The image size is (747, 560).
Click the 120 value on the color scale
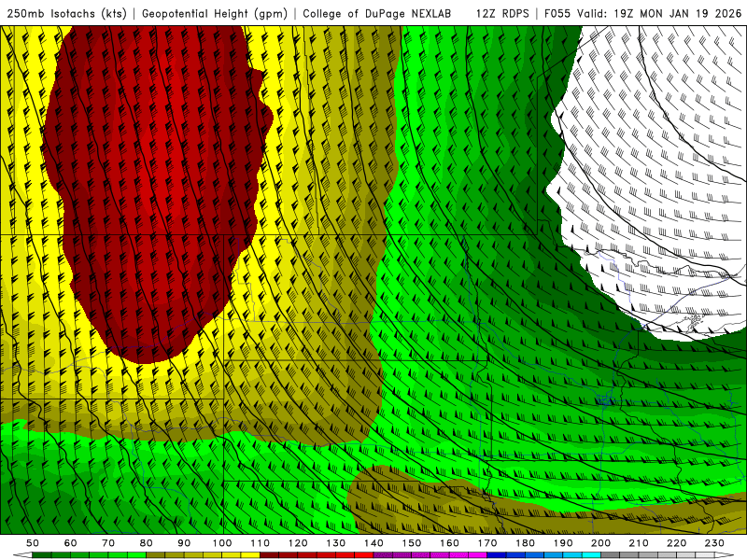[298, 543]
